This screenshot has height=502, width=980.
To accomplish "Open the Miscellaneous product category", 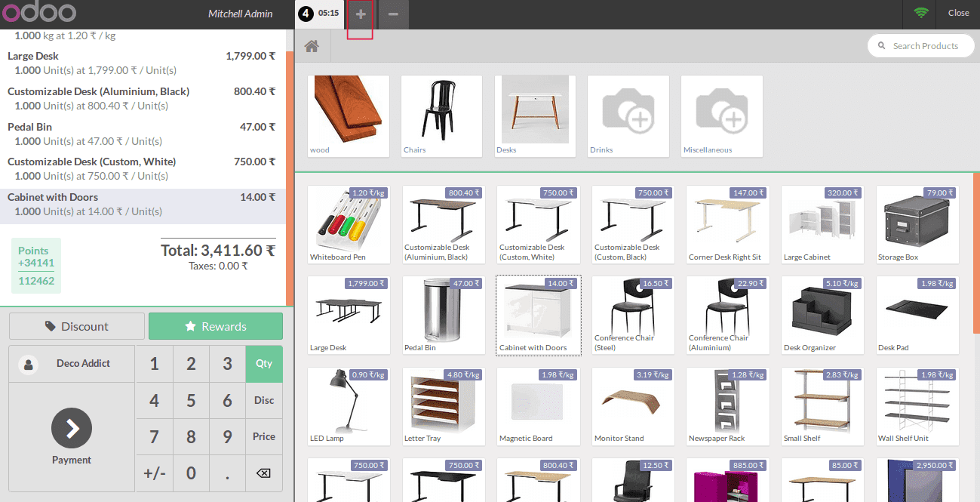I will [721, 116].
